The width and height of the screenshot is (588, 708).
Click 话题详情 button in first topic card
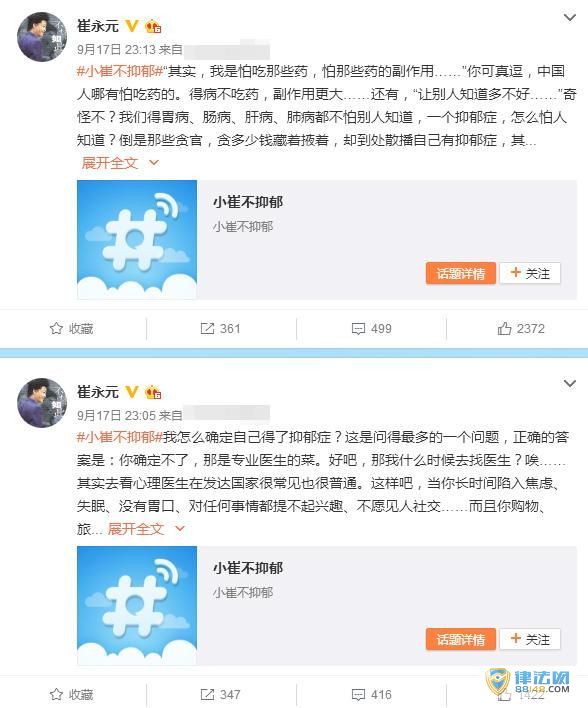point(461,273)
